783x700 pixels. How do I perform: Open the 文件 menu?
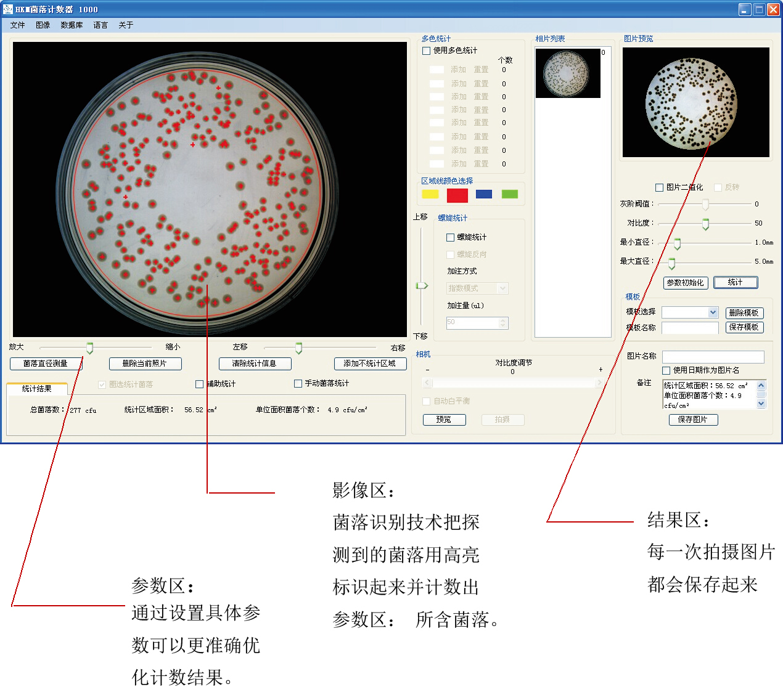point(17,25)
